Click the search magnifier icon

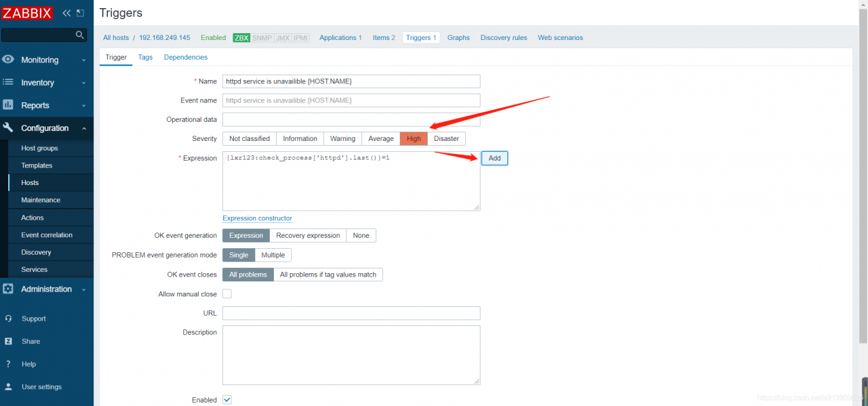pyautogui.click(x=80, y=35)
